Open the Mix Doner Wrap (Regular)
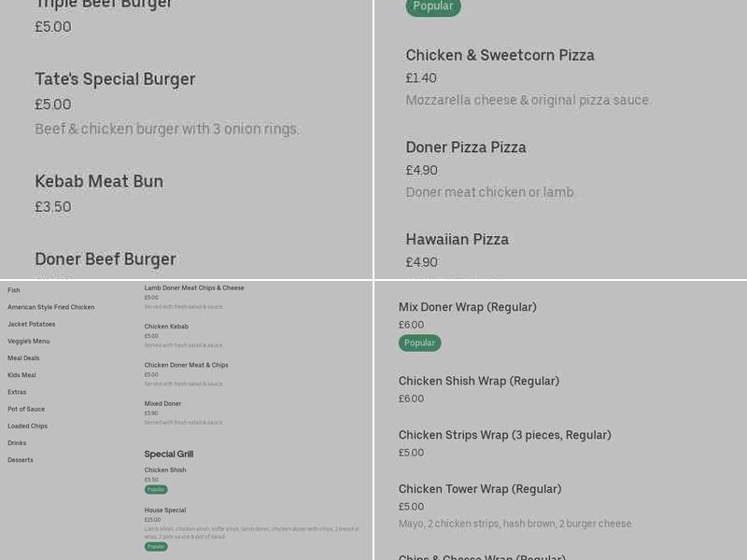 coord(471,306)
